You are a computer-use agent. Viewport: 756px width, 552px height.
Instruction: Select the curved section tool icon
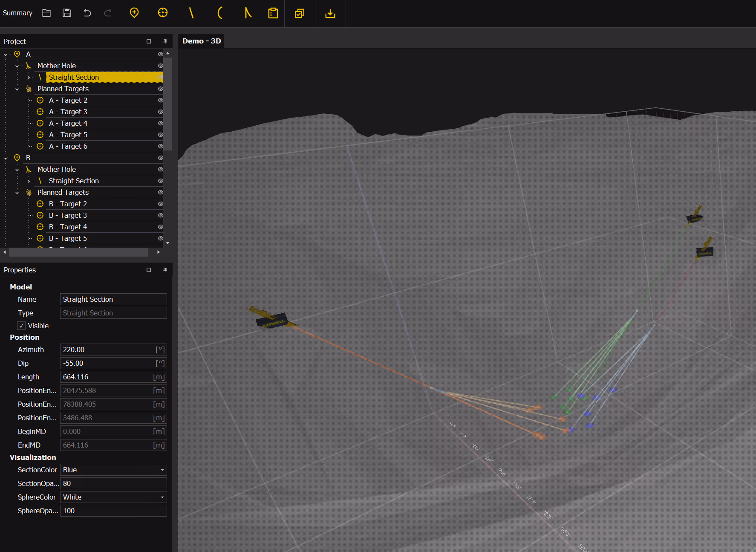(x=220, y=13)
